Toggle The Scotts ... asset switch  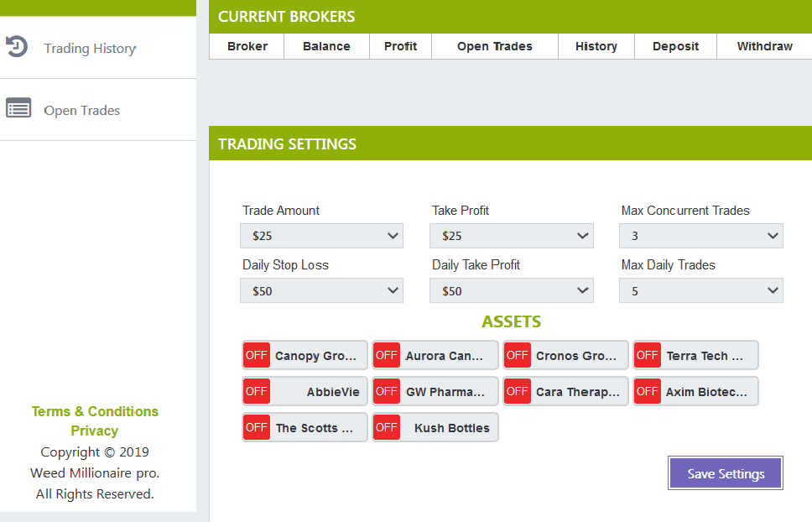257,427
